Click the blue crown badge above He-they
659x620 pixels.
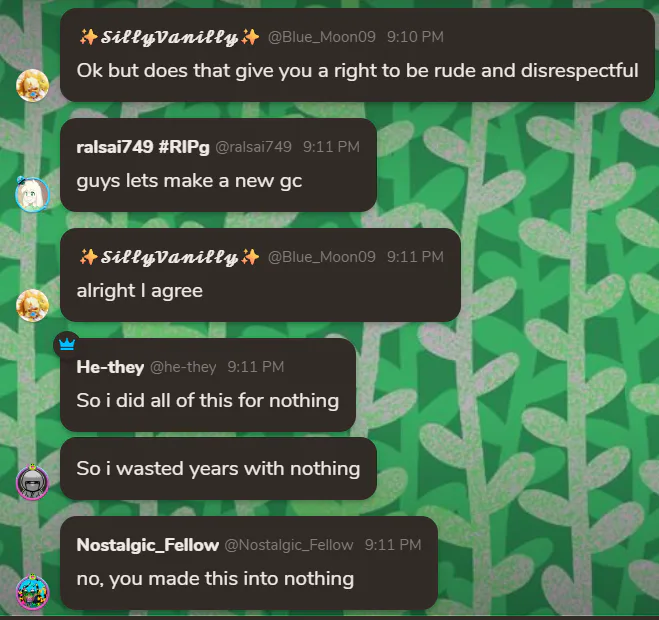[x=67, y=343]
